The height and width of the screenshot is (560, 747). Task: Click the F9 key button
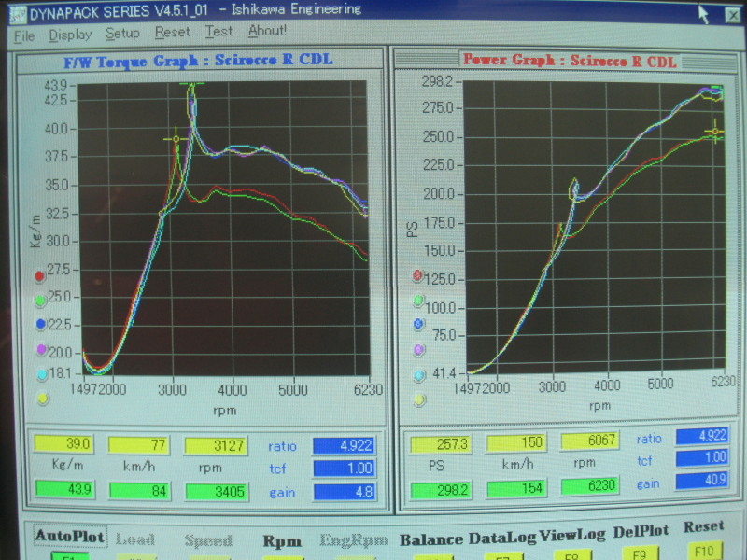click(640, 553)
